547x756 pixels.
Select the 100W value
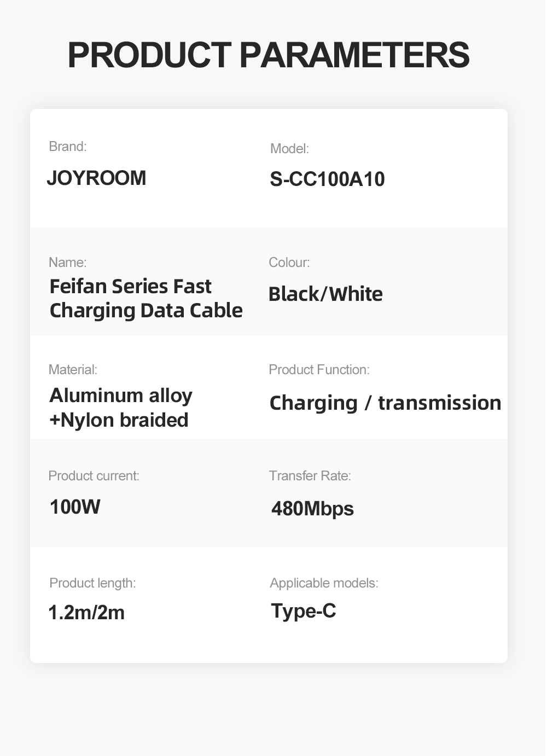pos(75,507)
